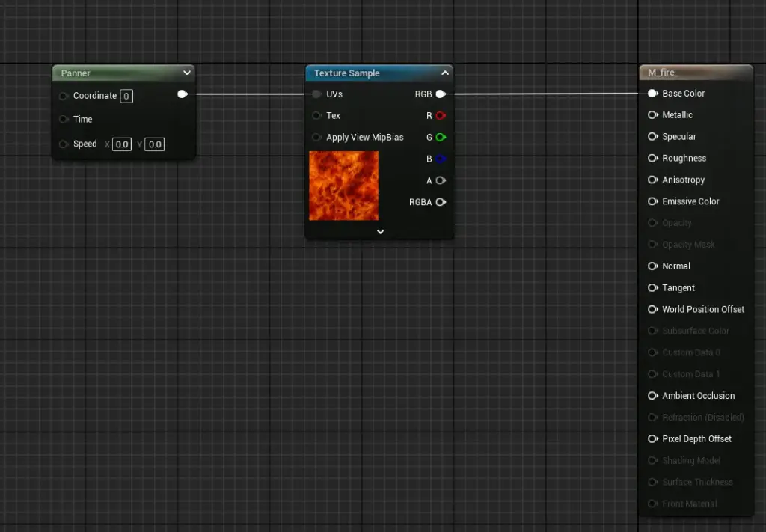Click the blue B output pin
The width and height of the screenshot is (766, 532).
(441, 159)
